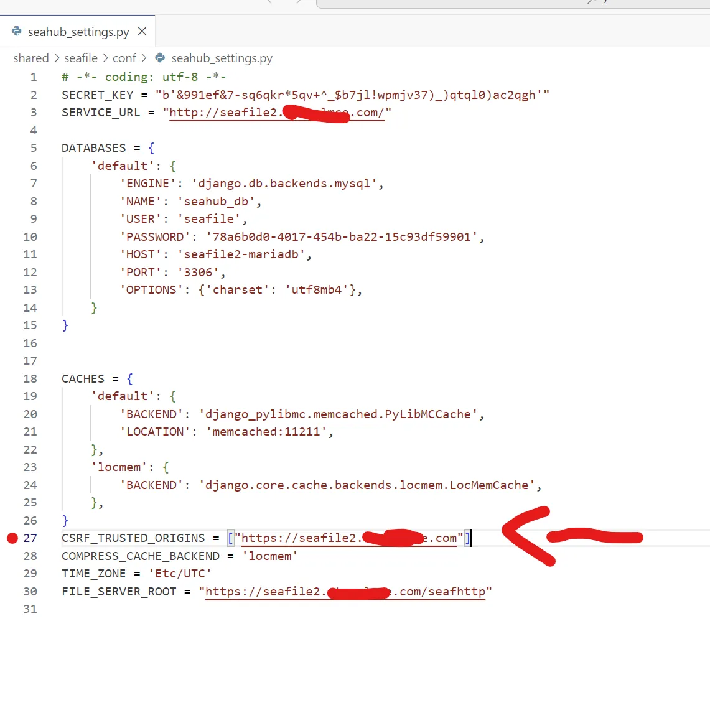Remove the breakpoint dot on line 27

12,538
